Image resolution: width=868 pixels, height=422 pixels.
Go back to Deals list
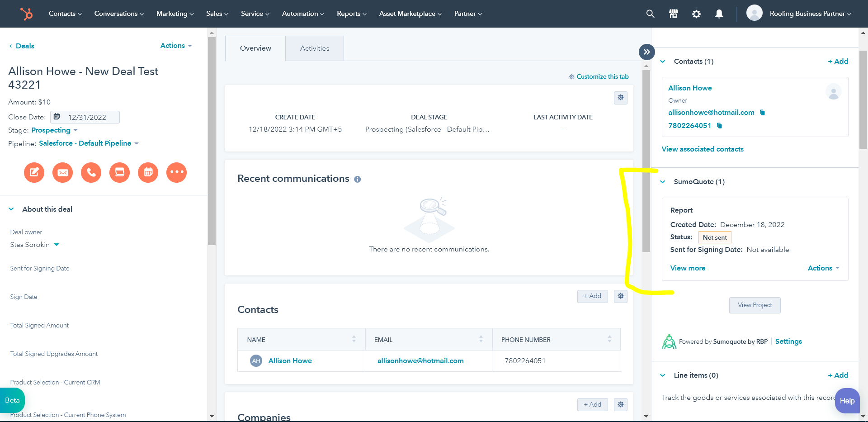tap(22, 46)
